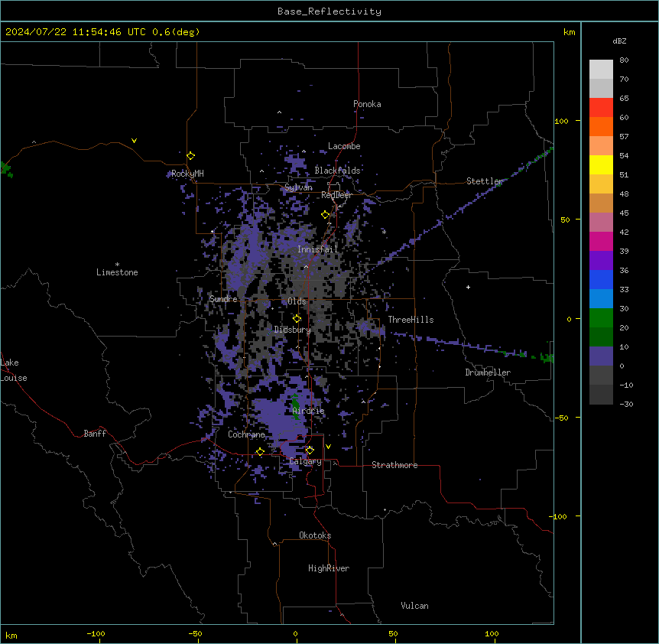Click the -30 value on the dBZ scale
659x644 pixels.
click(x=626, y=404)
